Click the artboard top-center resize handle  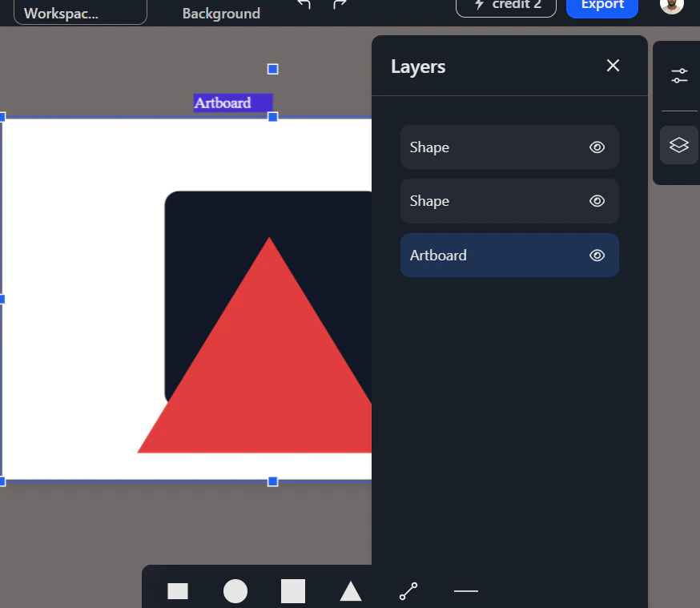click(273, 117)
